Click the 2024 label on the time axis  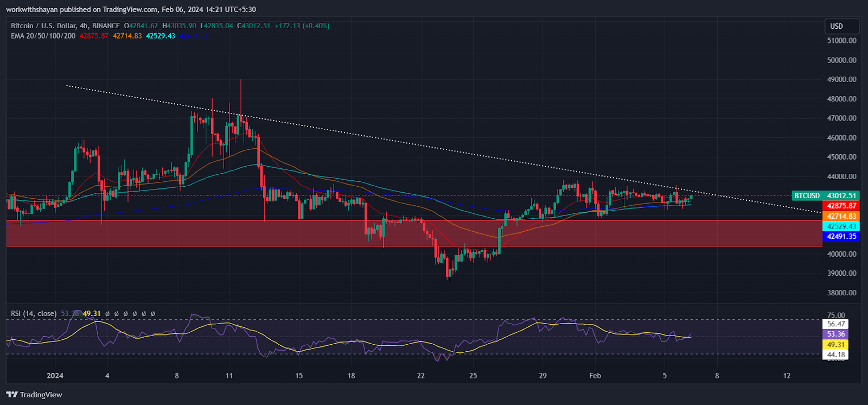(x=55, y=376)
